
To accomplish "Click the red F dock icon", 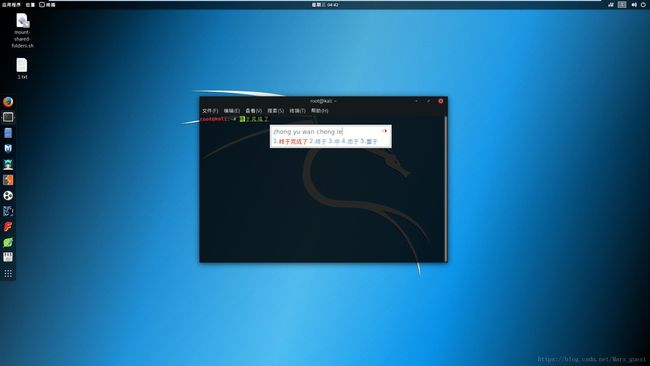I will 8,227.
